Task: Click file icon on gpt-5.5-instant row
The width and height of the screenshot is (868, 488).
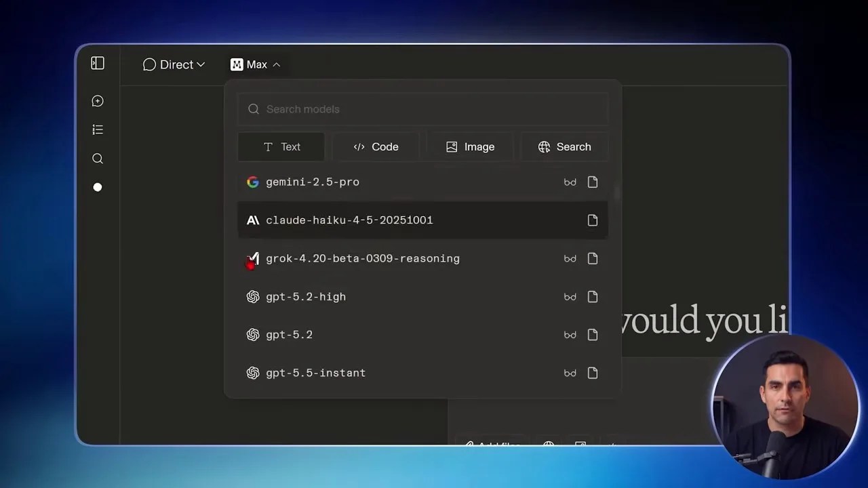Action: coord(593,373)
